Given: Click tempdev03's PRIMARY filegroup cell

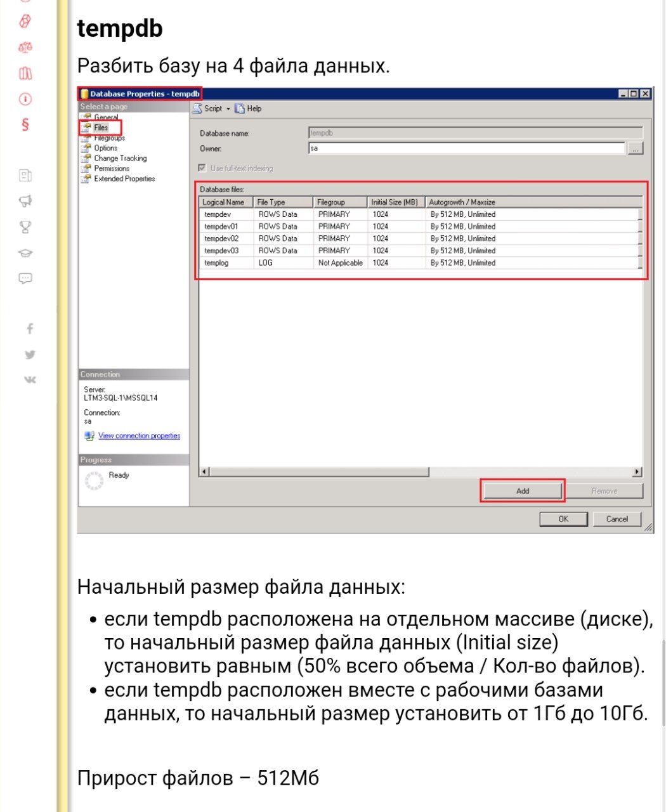Looking at the screenshot, I should click(341, 251).
